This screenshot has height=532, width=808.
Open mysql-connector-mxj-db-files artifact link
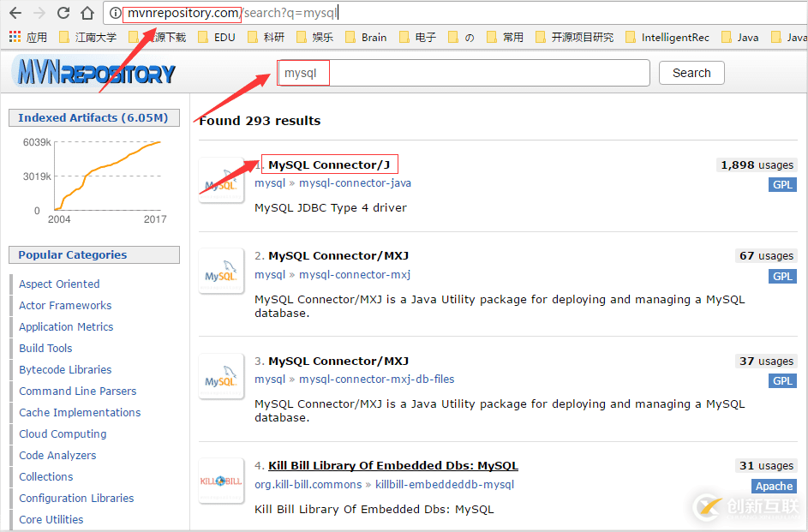(377, 380)
